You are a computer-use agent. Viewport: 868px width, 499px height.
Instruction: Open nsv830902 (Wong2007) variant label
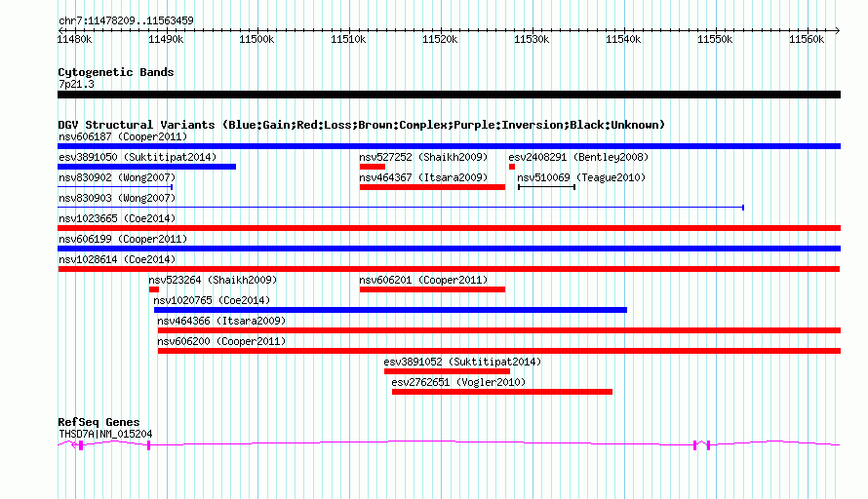(117, 177)
